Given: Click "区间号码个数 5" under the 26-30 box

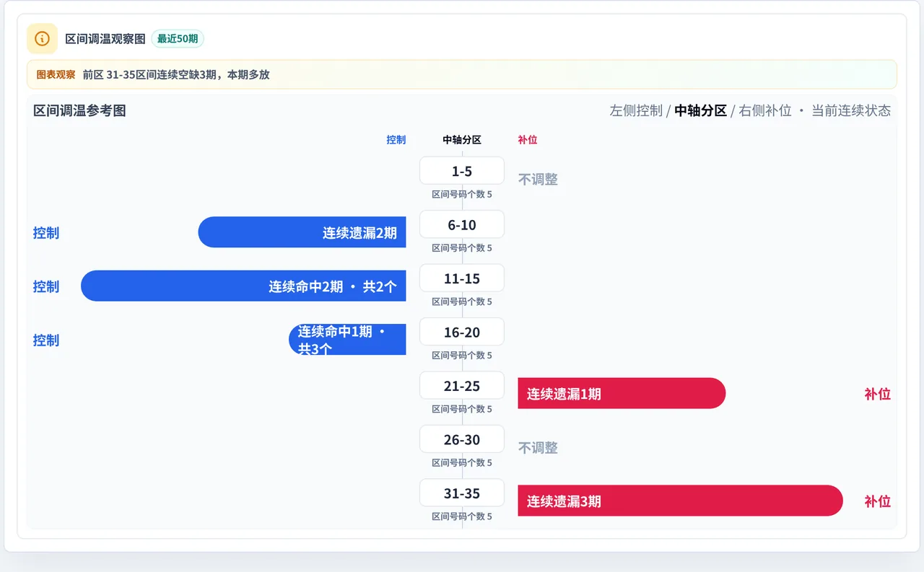Looking at the screenshot, I should [462, 463].
